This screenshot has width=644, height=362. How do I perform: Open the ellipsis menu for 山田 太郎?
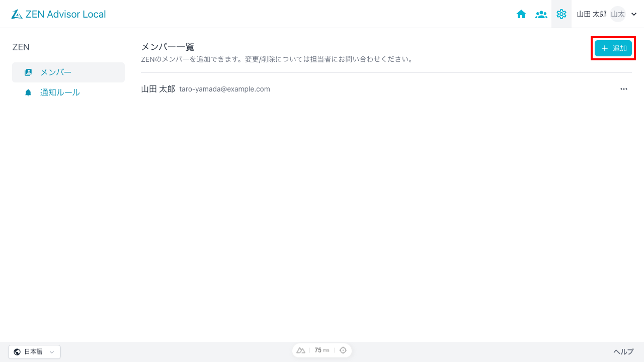coord(624,89)
